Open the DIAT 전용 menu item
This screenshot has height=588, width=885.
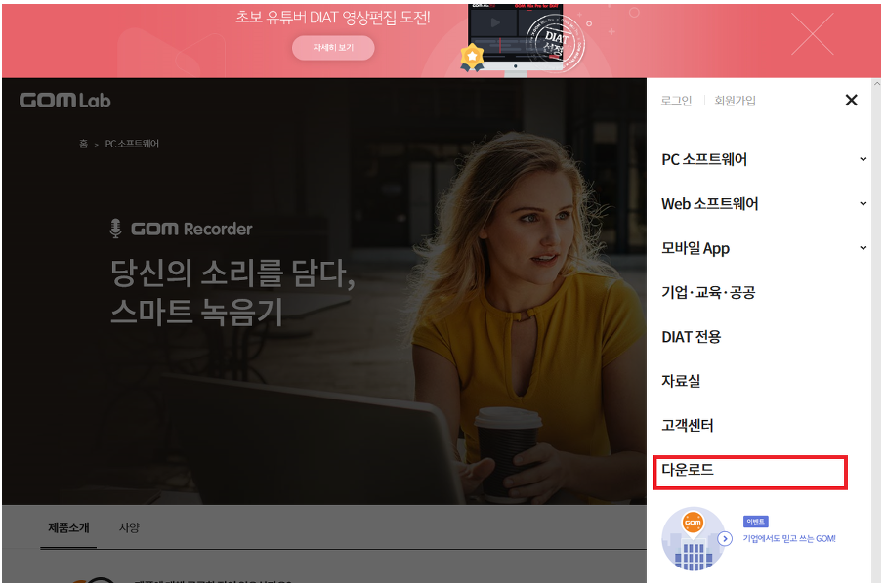coord(692,337)
